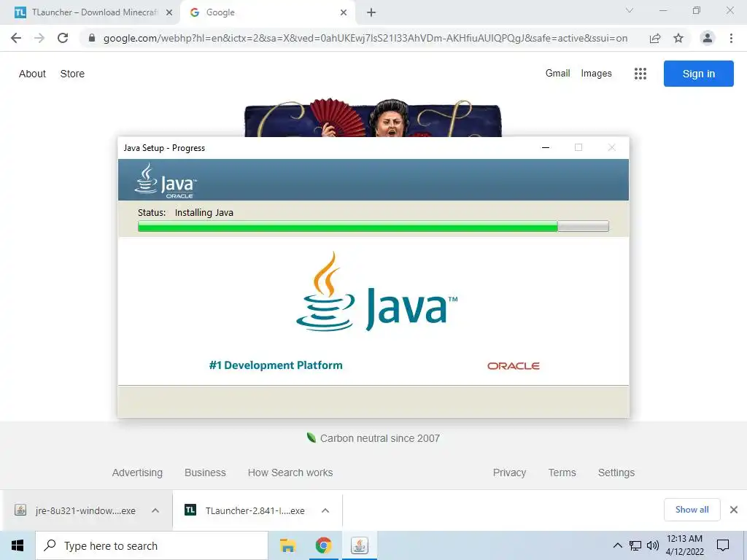Screen dimensions: 747x560
Task: Open the Advertising footer link
Action: 137,472
